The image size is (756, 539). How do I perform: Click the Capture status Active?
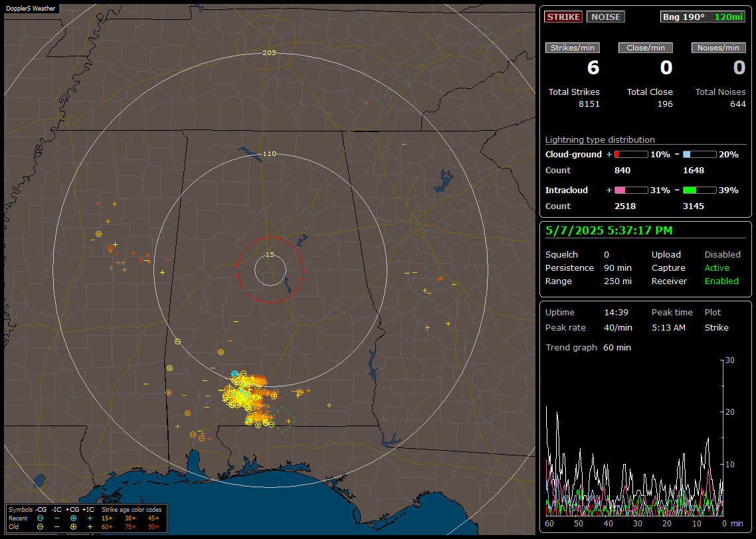click(717, 268)
